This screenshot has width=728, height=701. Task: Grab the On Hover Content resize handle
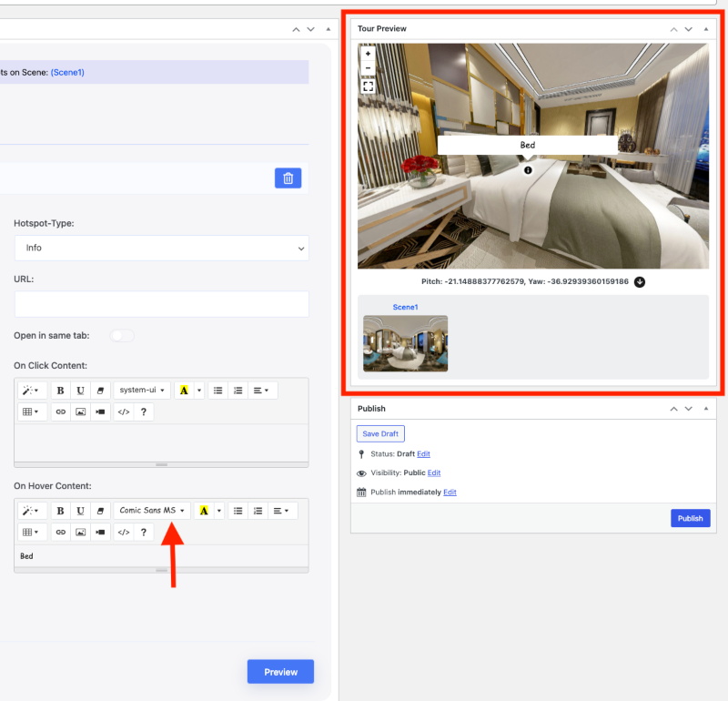tap(162, 570)
